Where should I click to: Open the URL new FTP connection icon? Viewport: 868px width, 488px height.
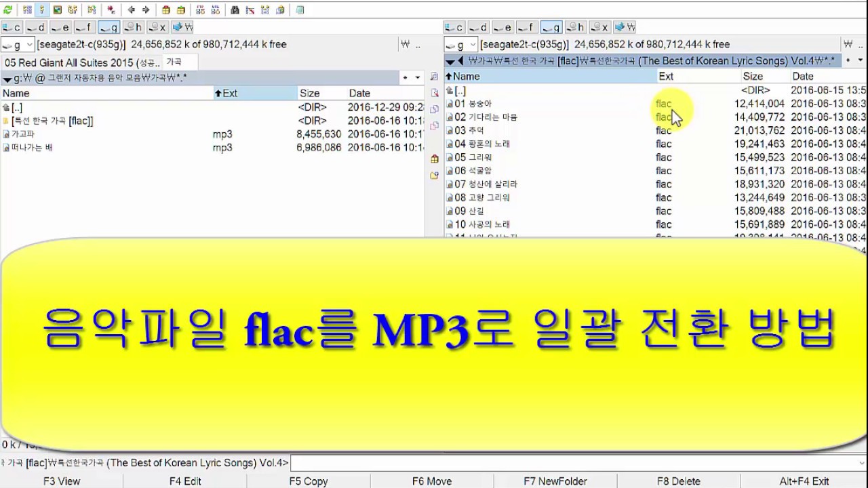215,10
